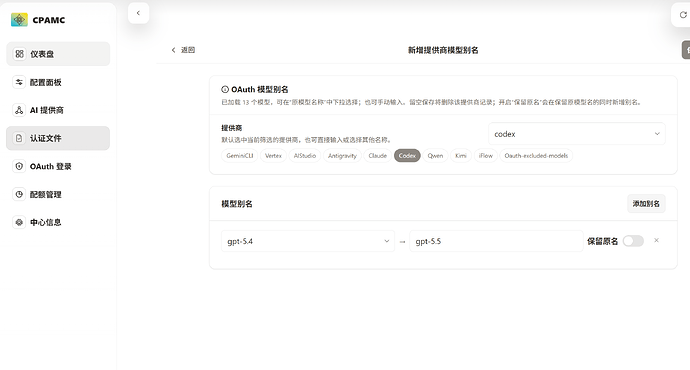Screen dimensions: 690x370
Task: Click the partially visible save button at right edge
Action: pos(686,50)
